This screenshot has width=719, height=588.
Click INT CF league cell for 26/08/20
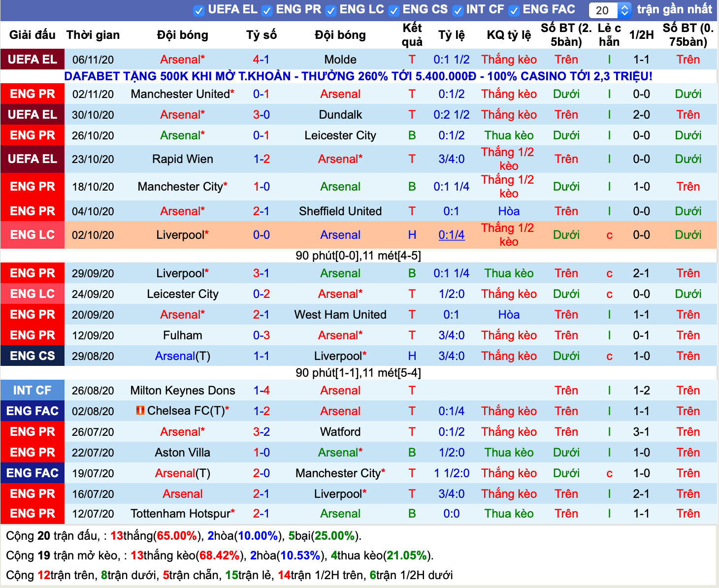33,390
